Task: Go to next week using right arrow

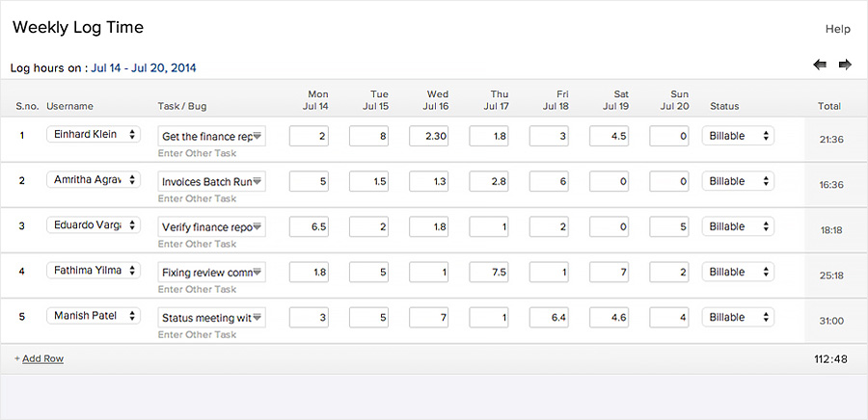Action: [845, 65]
